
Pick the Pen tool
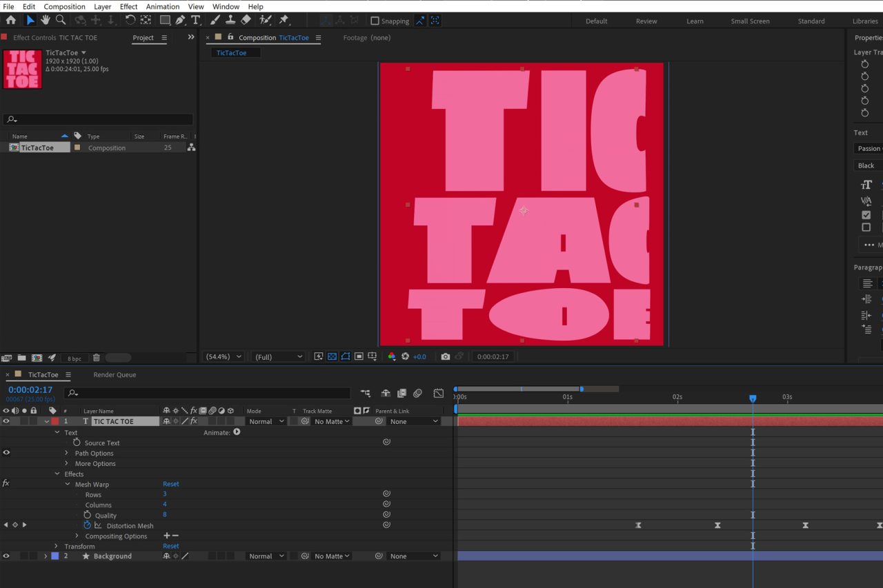[x=181, y=20]
